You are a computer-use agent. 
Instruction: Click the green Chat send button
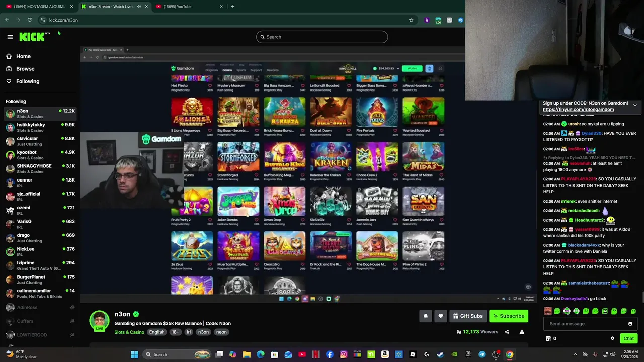pos(629,339)
